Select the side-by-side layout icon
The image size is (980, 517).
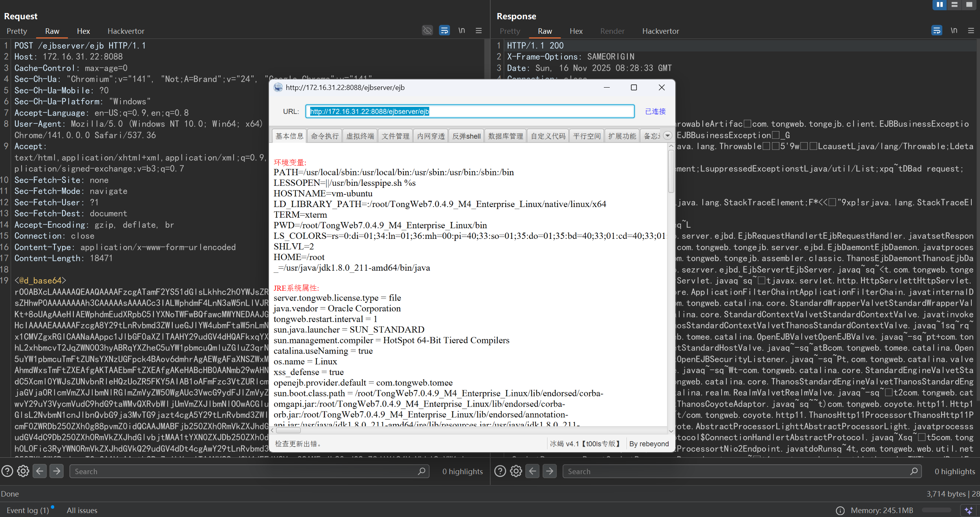tap(939, 5)
